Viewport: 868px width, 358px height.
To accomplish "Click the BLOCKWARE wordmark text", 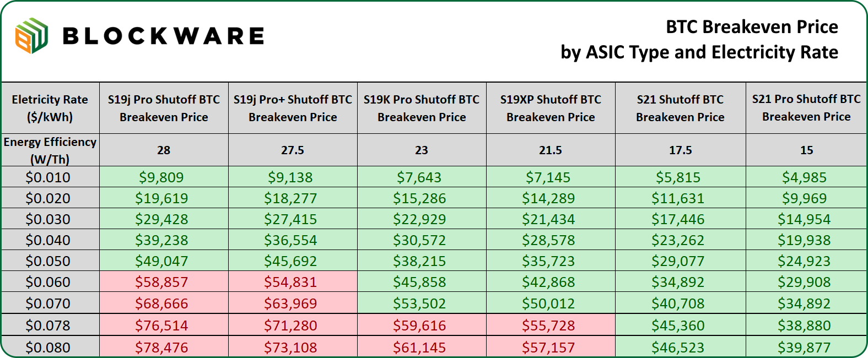I will (163, 36).
